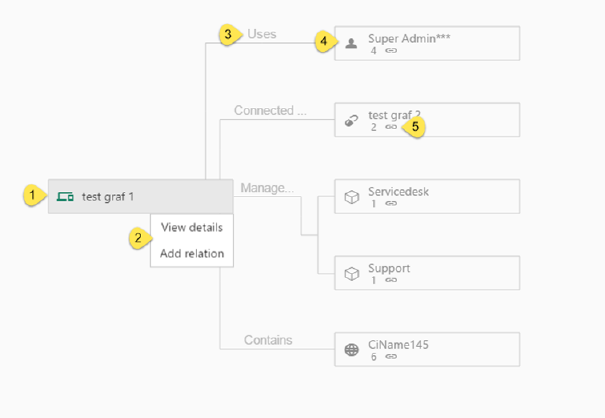Viewport: 605px width, 418px height.
Task: Click the link icon under Support
Action: [x=390, y=280]
